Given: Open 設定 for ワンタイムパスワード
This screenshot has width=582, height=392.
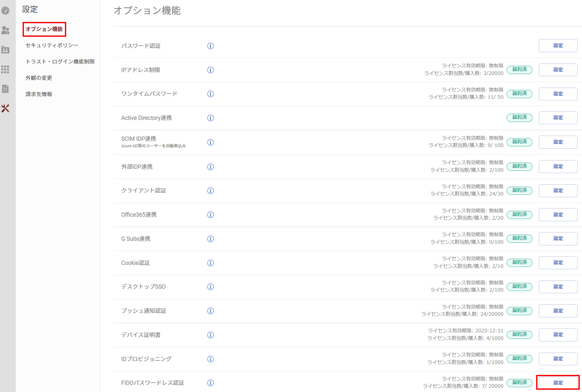Looking at the screenshot, I should [558, 94].
